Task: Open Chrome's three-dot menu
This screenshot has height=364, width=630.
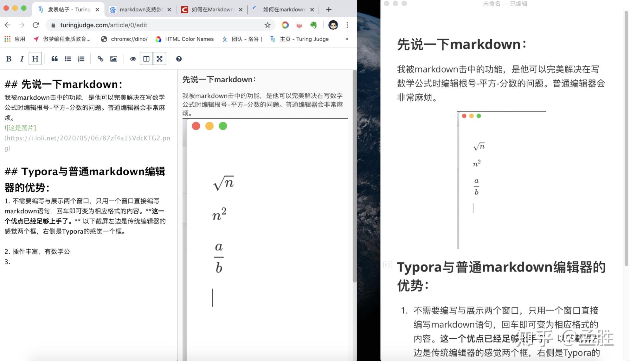Action: click(347, 25)
